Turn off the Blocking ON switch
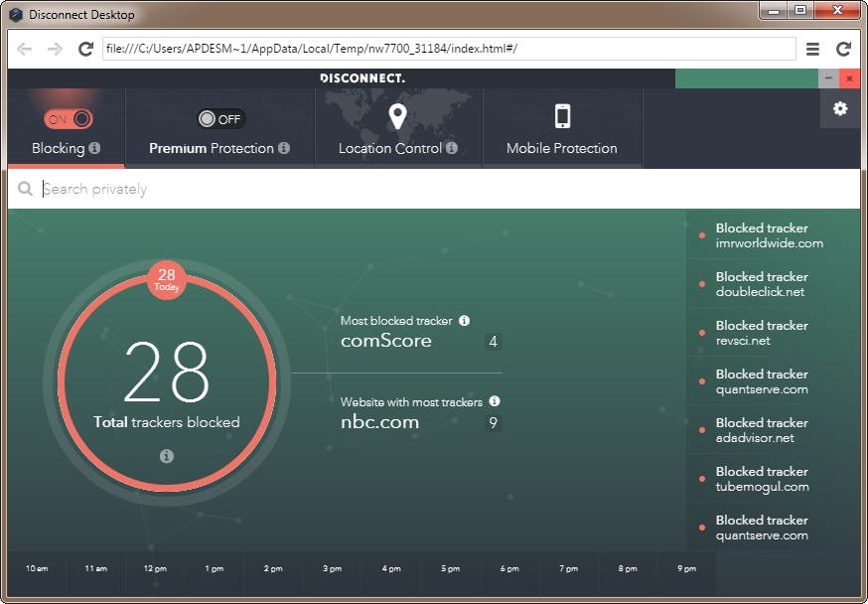The image size is (868, 604). coord(69,119)
